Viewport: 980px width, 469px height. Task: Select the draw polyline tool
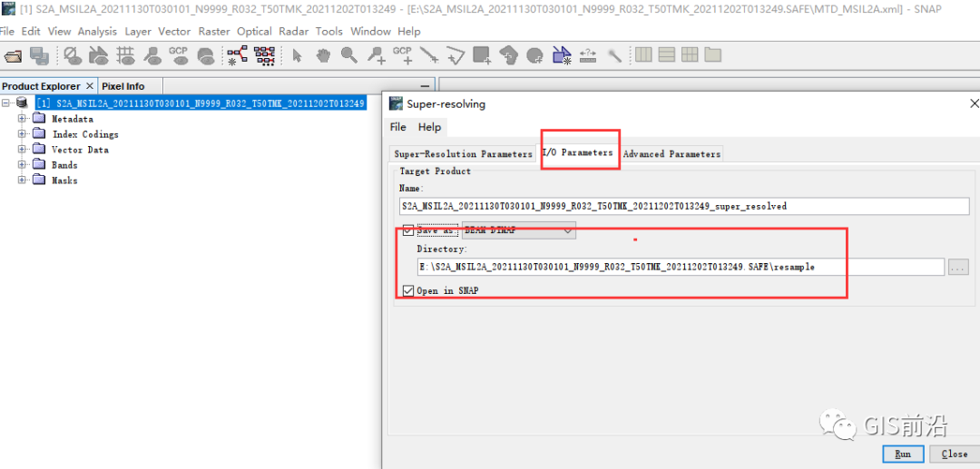click(x=456, y=55)
